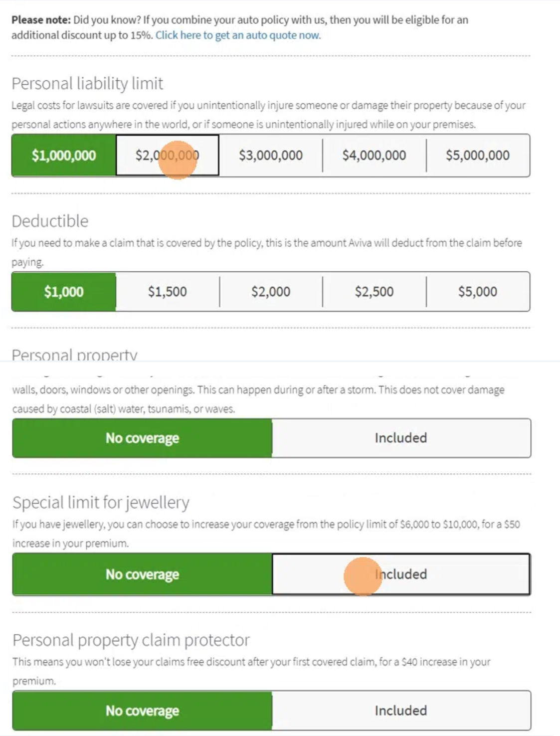
Task: Select the $2,500 deductible option
Action: point(374,292)
